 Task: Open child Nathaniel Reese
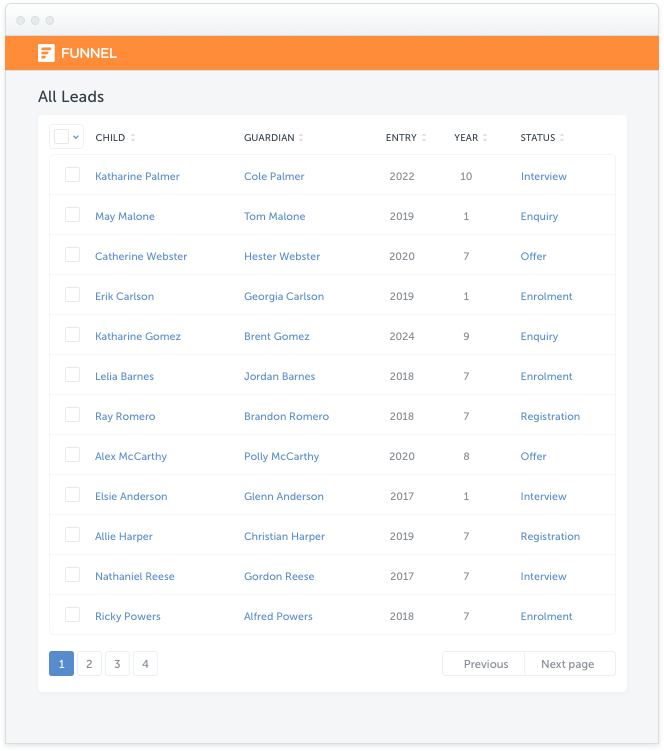(x=135, y=576)
